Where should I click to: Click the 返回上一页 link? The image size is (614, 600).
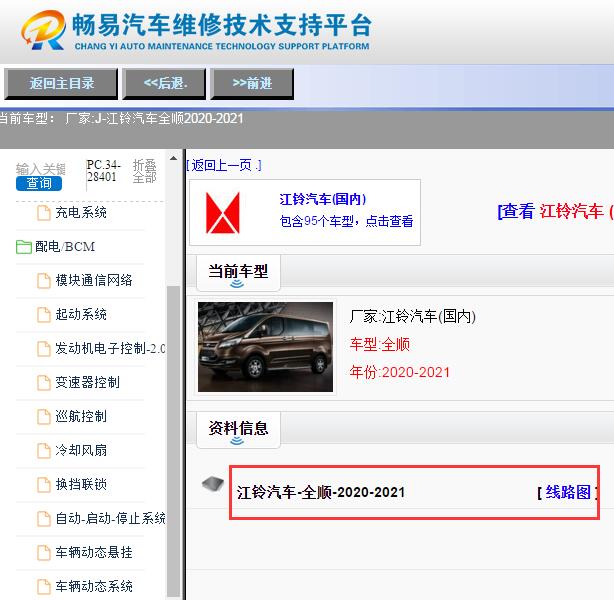pyautogui.click(x=224, y=166)
